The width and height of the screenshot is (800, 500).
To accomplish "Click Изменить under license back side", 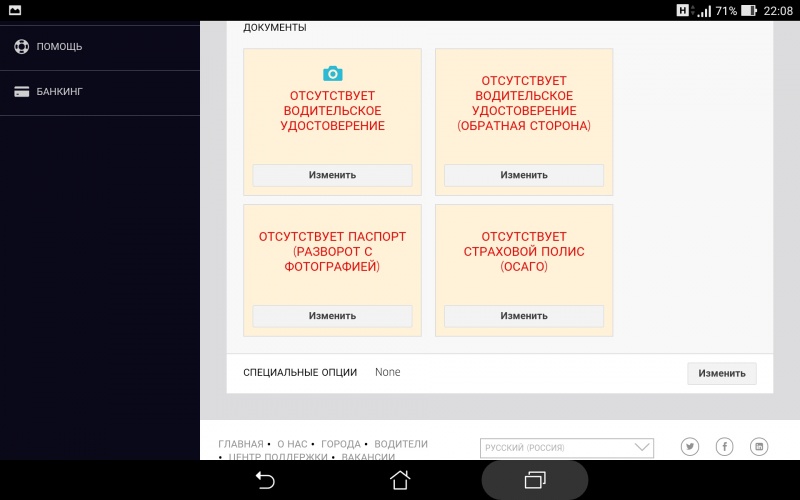I will pyautogui.click(x=524, y=175).
